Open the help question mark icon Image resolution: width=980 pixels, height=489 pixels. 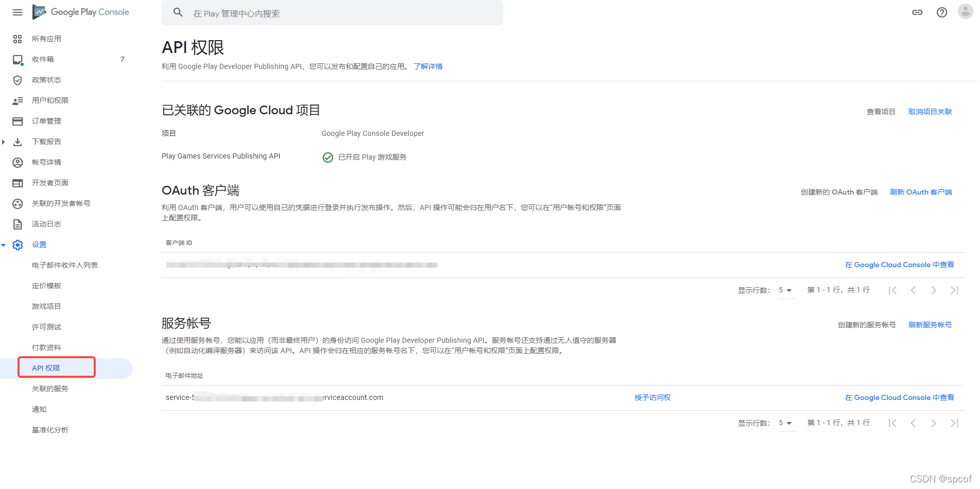[942, 12]
